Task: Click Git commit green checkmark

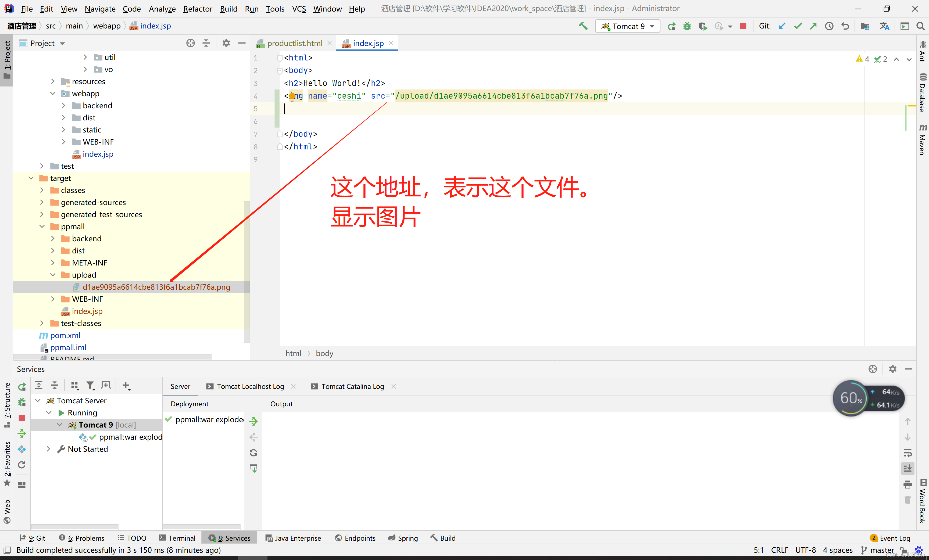Action: click(798, 26)
